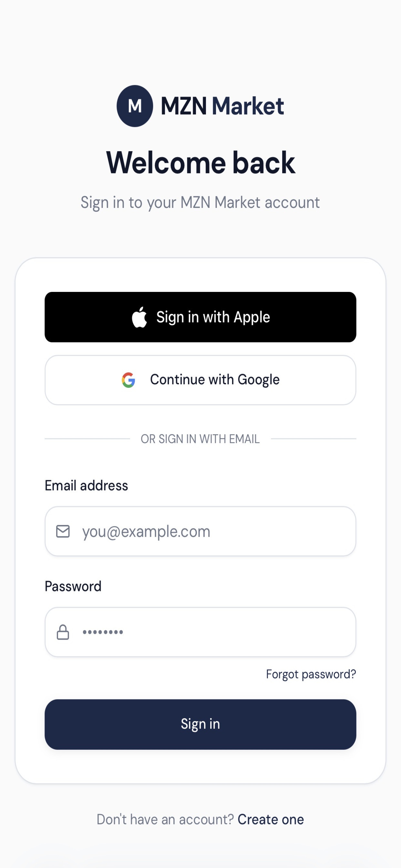Focus the you@example.com email input
The image size is (401, 868).
[x=200, y=532]
